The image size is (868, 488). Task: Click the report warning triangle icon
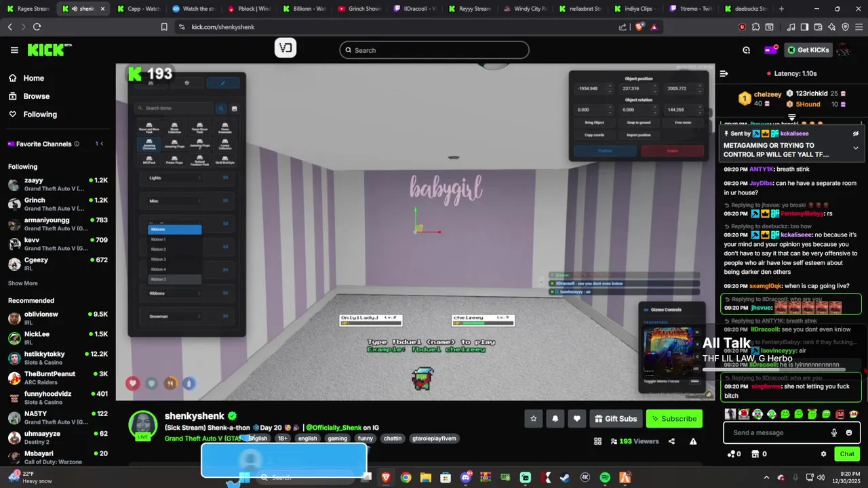(693, 441)
